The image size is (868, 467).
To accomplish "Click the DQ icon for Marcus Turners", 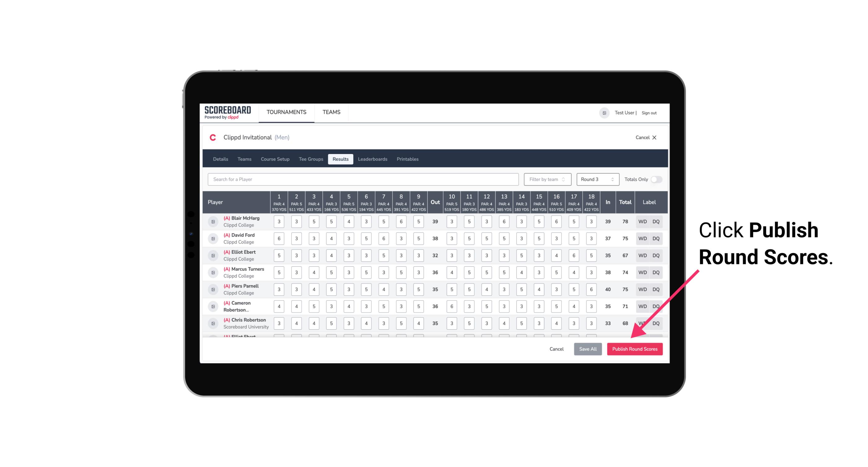I will coord(656,272).
